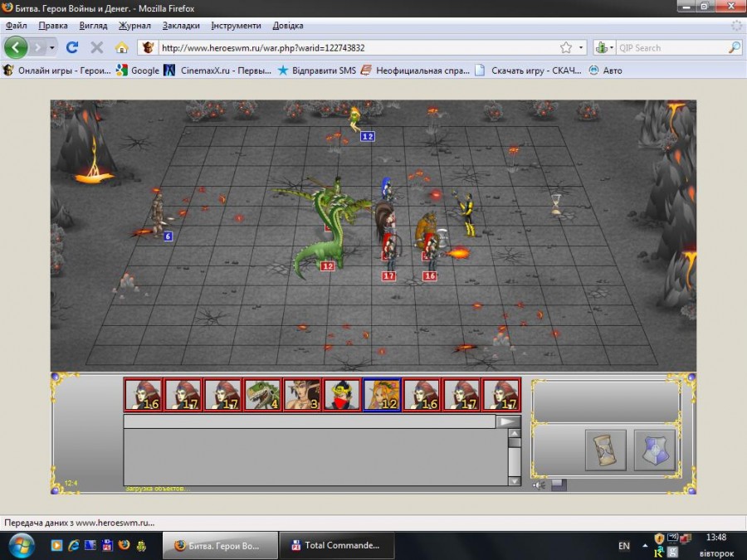Open the 'Онлайн игры - Герои...' bookmark

tap(57, 71)
